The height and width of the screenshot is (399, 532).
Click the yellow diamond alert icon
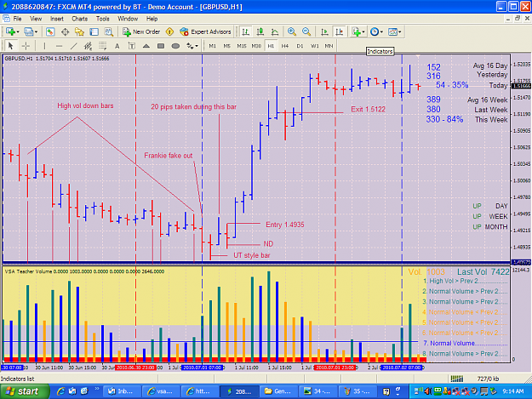(x=169, y=31)
